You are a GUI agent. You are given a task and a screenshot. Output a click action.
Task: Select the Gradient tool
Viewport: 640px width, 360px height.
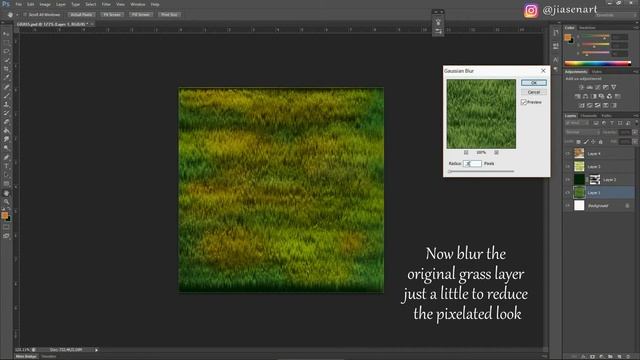pyautogui.click(x=6, y=131)
